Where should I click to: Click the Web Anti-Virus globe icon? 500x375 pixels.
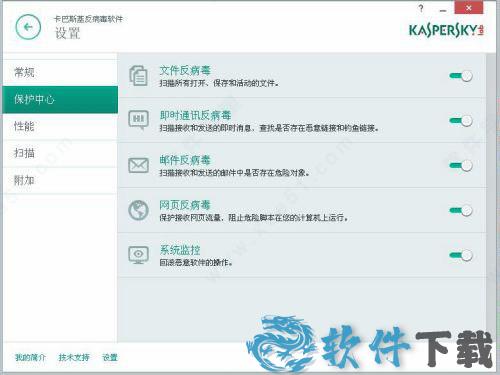click(x=138, y=210)
